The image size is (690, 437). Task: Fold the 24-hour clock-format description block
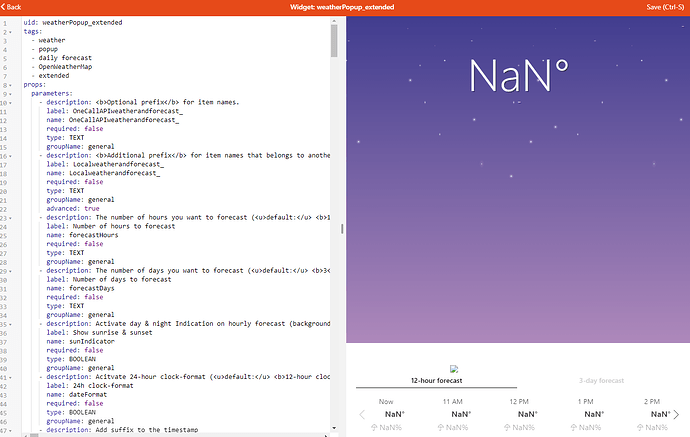(x=11, y=378)
